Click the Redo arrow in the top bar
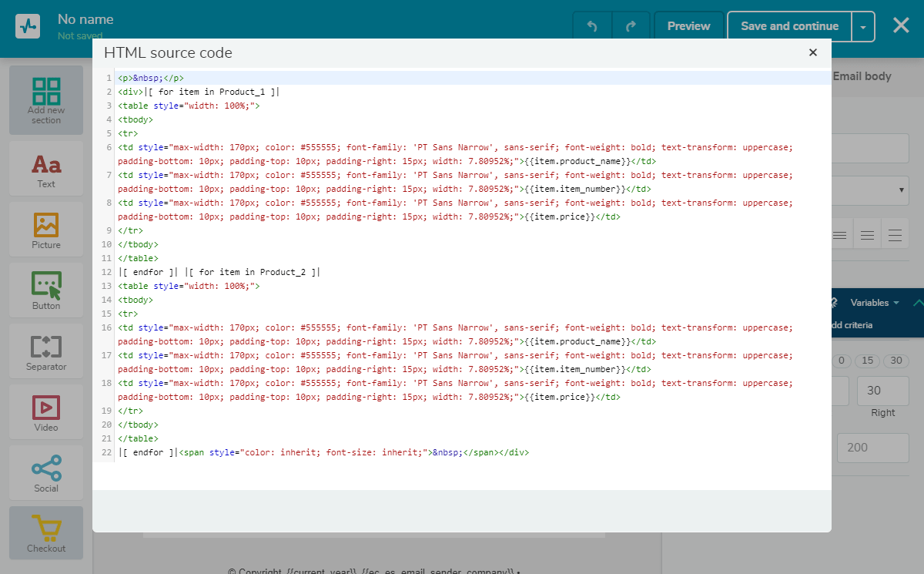The height and width of the screenshot is (574, 924). (631, 26)
